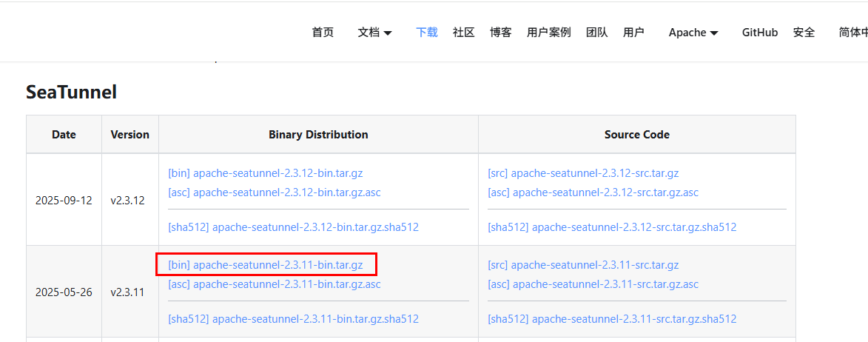Open the 团队 team page
Viewport: 868px width, 342px height.
tap(596, 33)
